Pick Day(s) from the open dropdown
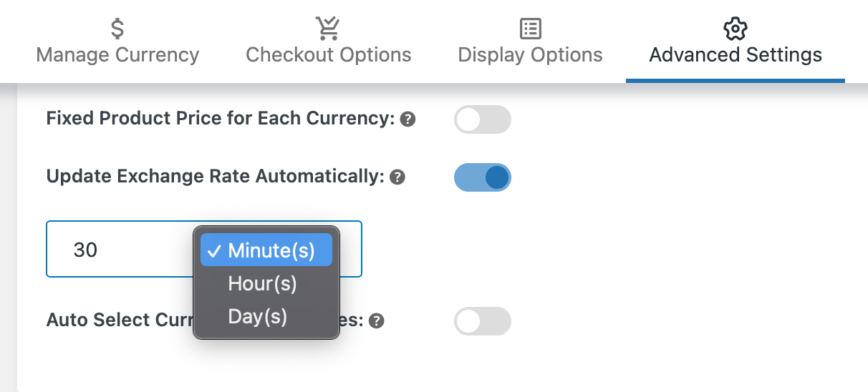The height and width of the screenshot is (392, 868). pyautogui.click(x=257, y=316)
